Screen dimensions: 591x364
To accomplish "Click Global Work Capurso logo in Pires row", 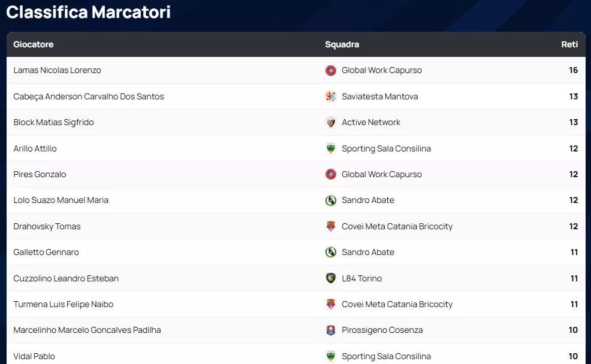I will tap(331, 175).
